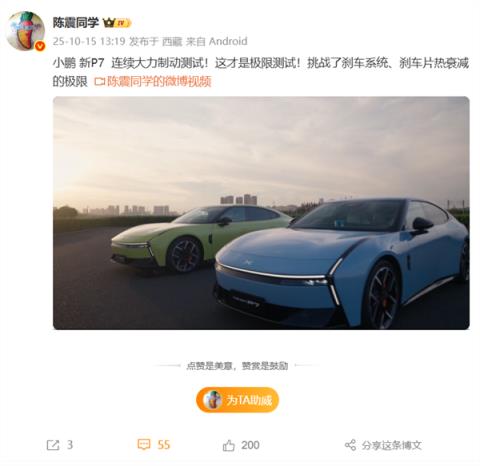Open the 陈震同学的微博视频 link
The image size is (480, 466).
(159, 82)
